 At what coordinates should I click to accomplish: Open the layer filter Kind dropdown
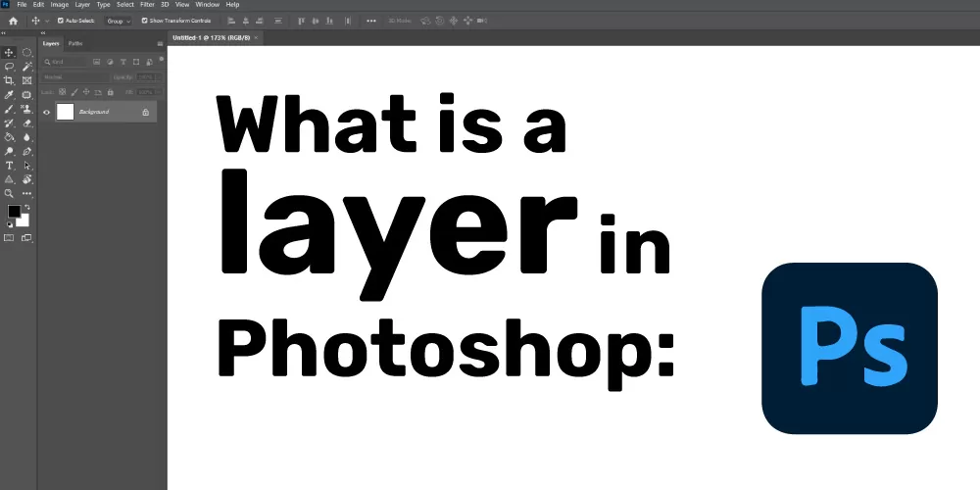pyautogui.click(x=65, y=62)
